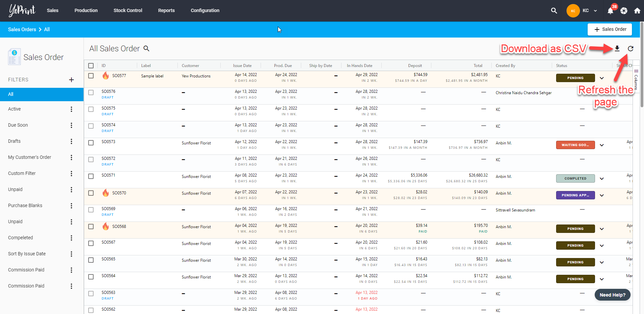Screen dimensions: 644x314
Task: Expand status dropdown for SO0568
Action: [x=602, y=229]
